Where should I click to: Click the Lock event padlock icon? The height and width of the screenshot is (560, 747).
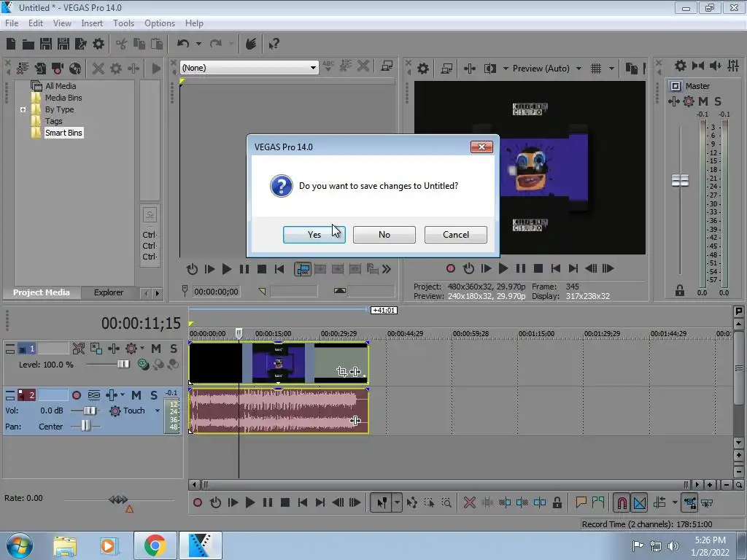pos(557,502)
